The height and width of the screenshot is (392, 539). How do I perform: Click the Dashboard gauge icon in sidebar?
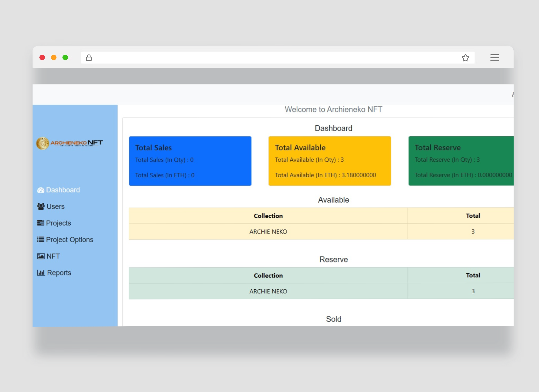click(x=40, y=190)
